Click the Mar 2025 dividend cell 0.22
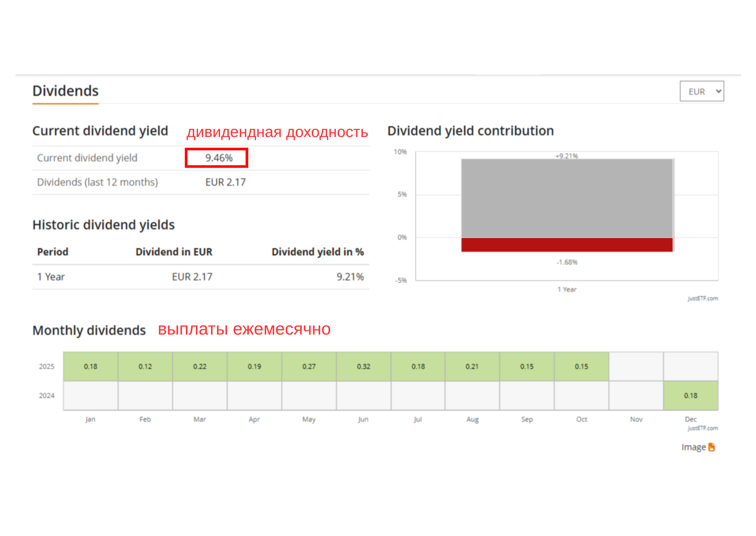756x536 pixels. (200, 367)
